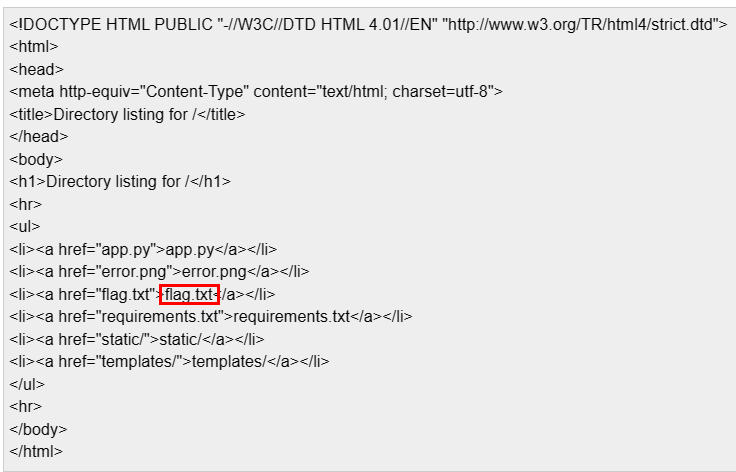Image resolution: width=736 pixels, height=472 pixels.
Task: Select the requirements.txt list item line
Action: pyautogui.click(x=211, y=317)
